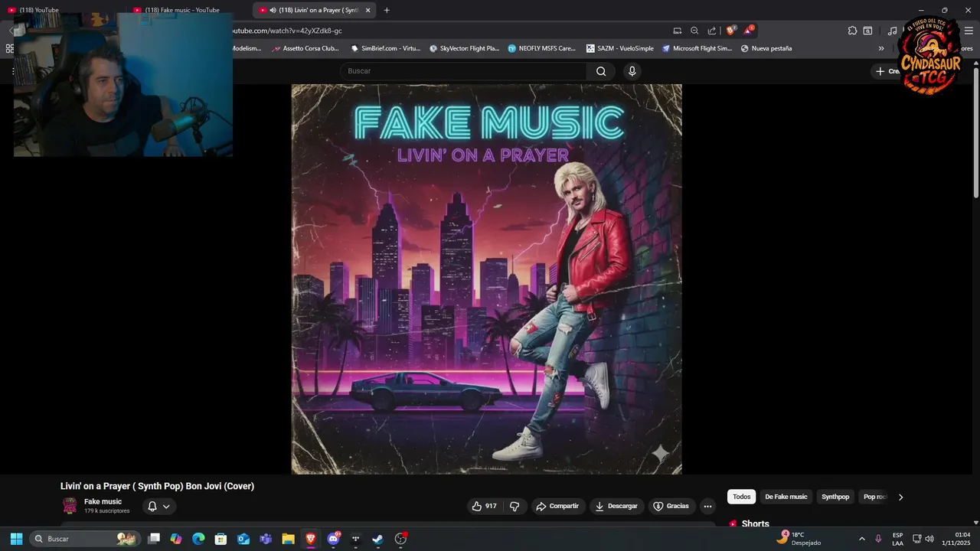Open Brave Rewards triangle icon
The width and height of the screenshot is (980, 551).
click(x=749, y=31)
